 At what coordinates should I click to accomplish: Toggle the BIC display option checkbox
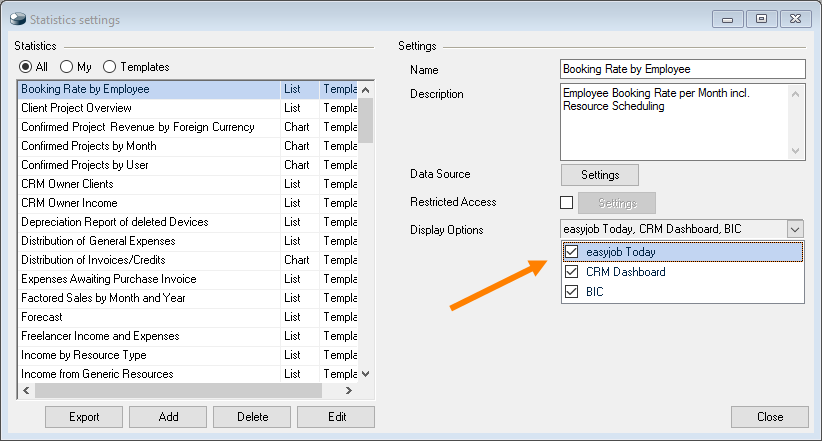click(572, 292)
